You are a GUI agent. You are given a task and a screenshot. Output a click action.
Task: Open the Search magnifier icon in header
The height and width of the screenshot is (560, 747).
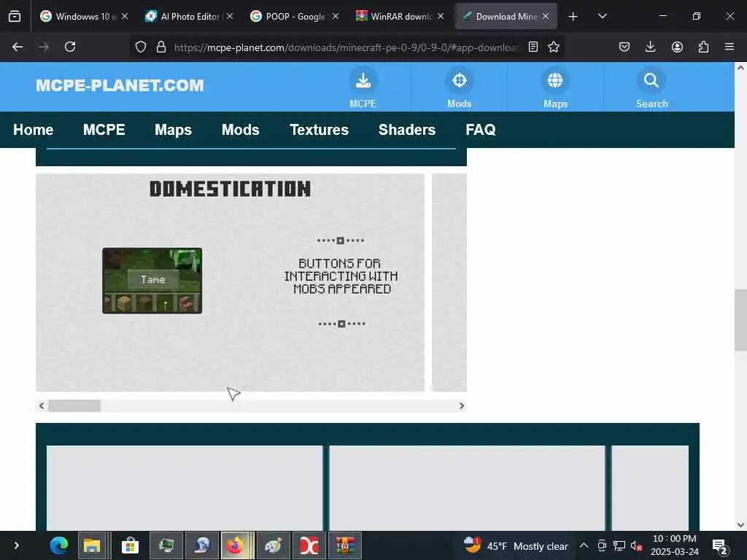click(x=651, y=80)
